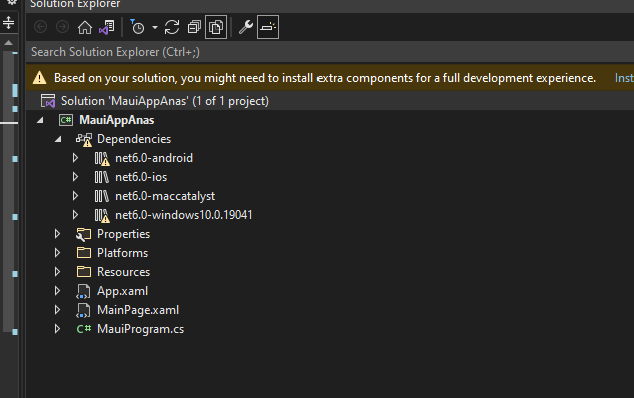Image resolution: width=634 pixels, height=398 pixels.
Task: Click the App.xaml file icon
Action: click(83, 291)
